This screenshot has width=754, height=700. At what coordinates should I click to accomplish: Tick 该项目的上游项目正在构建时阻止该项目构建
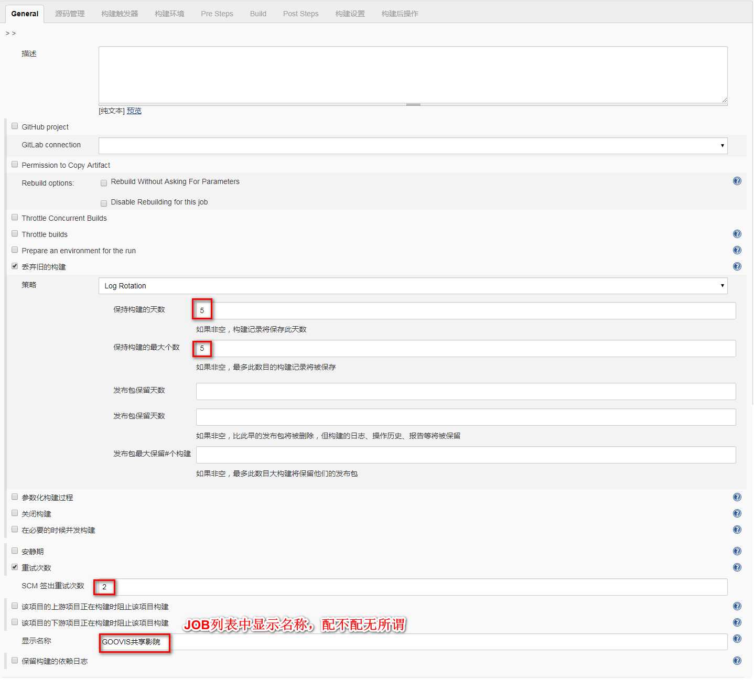15,606
